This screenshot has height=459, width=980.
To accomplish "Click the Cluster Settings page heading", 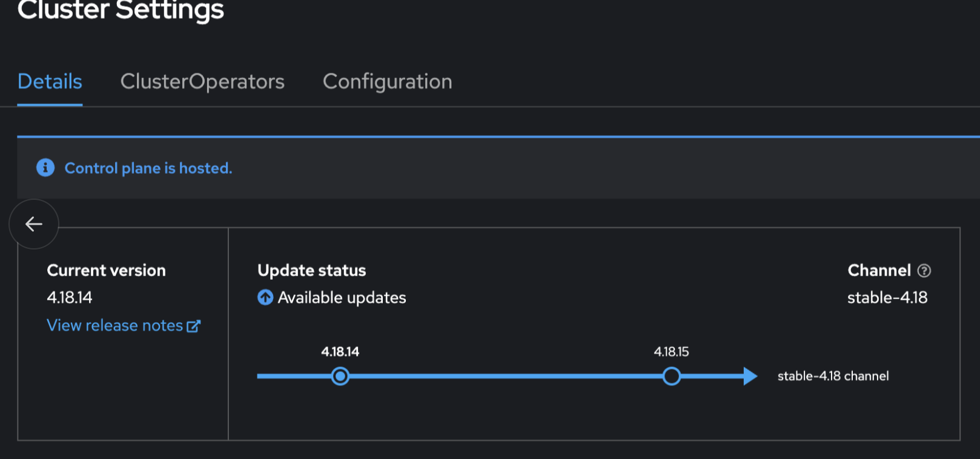I will coord(121,10).
